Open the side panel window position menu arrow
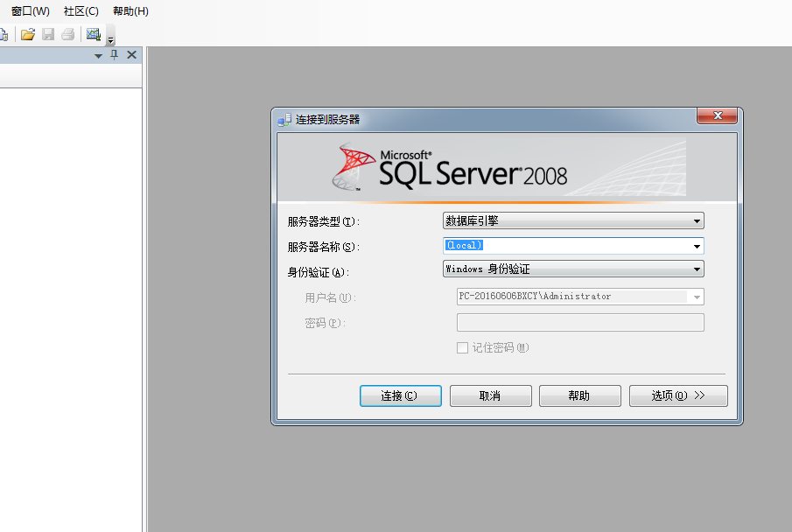This screenshot has height=532, width=792. tap(99, 56)
